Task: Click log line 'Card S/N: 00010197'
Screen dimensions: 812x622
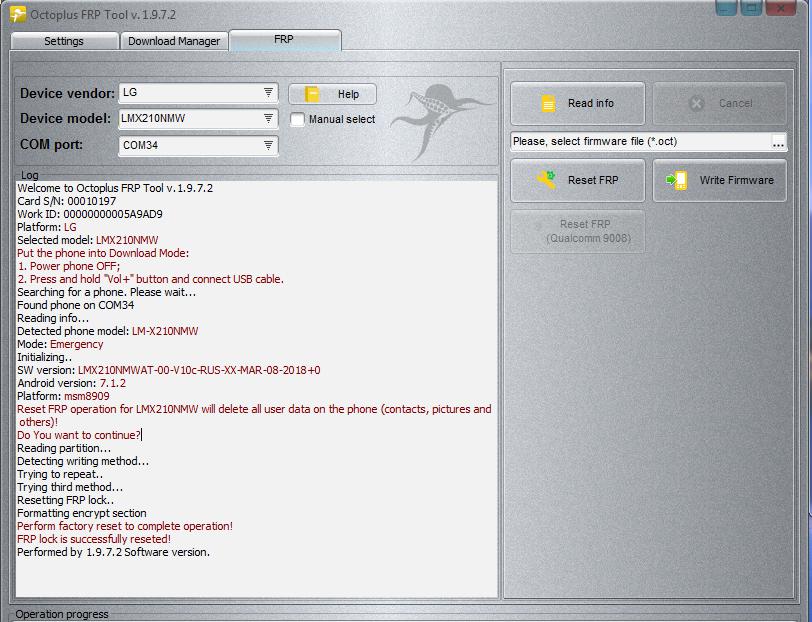Action: tap(67, 201)
